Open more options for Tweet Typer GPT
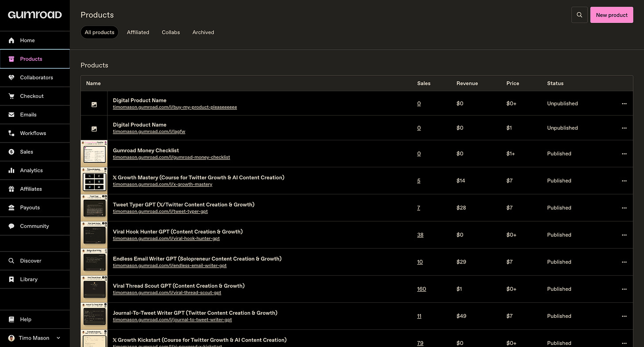644x347 pixels. (624, 208)
